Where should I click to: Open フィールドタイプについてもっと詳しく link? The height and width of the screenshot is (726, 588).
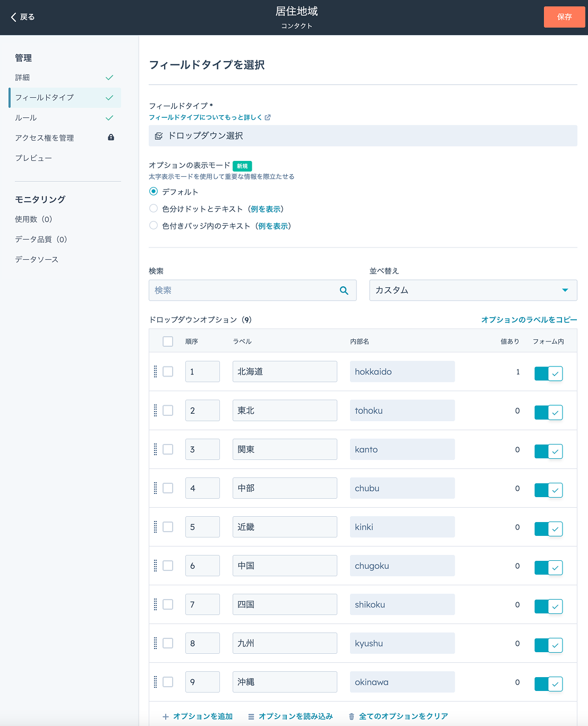tap(209, 117)
